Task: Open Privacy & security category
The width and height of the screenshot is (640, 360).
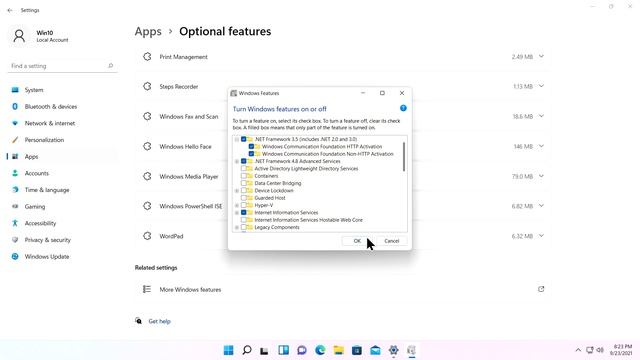Action: click(x=62, y=240)
